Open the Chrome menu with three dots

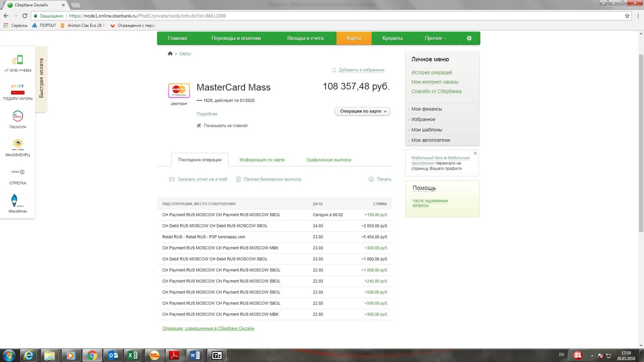pyautogui.click(x=637, y=16)
